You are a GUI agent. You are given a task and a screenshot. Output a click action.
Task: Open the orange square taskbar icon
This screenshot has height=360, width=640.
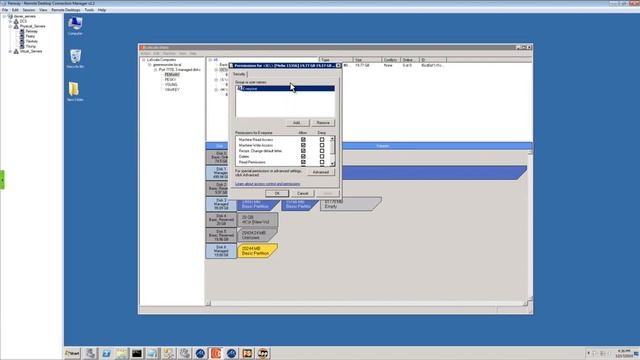coord(247,353)
